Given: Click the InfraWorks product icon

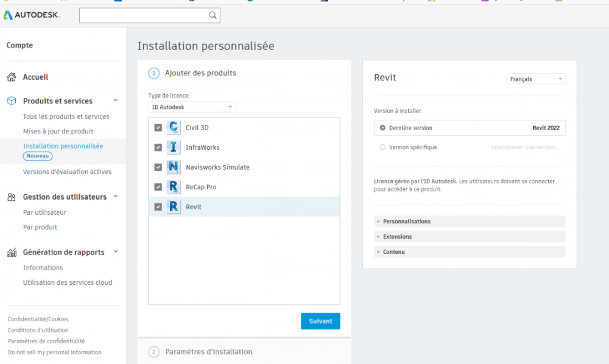Looking at the screenshot, I should point(174,147).
